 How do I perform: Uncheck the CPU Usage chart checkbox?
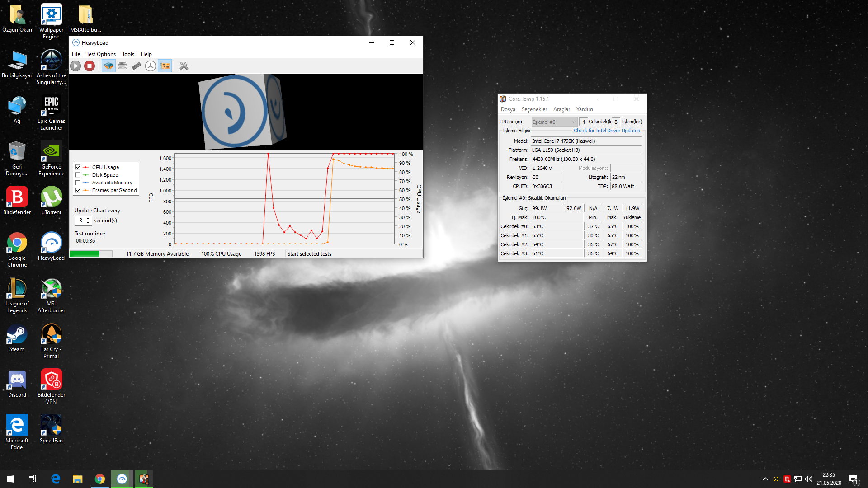pyautogui.click(x=78, y=167)
